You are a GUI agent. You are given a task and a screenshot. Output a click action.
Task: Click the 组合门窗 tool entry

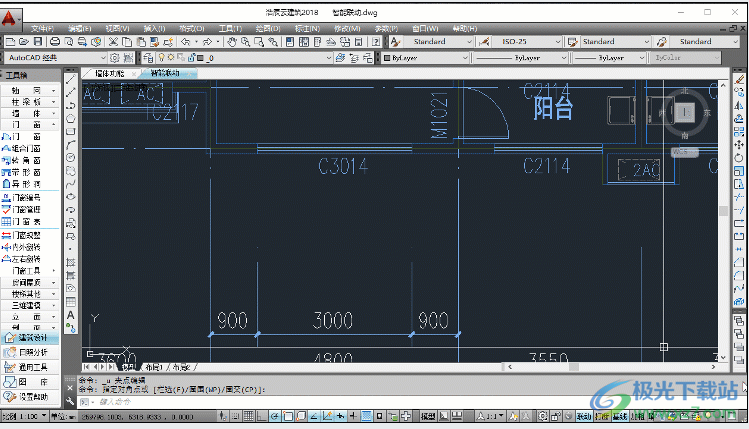22,149
